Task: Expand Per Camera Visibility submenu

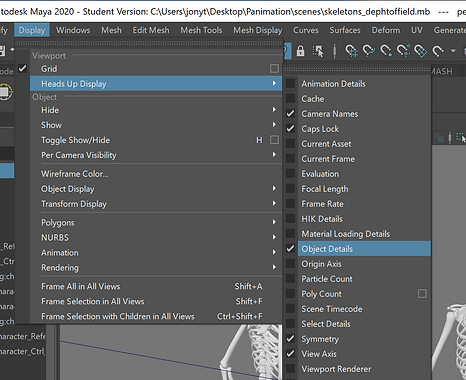Action: (156, 155)
